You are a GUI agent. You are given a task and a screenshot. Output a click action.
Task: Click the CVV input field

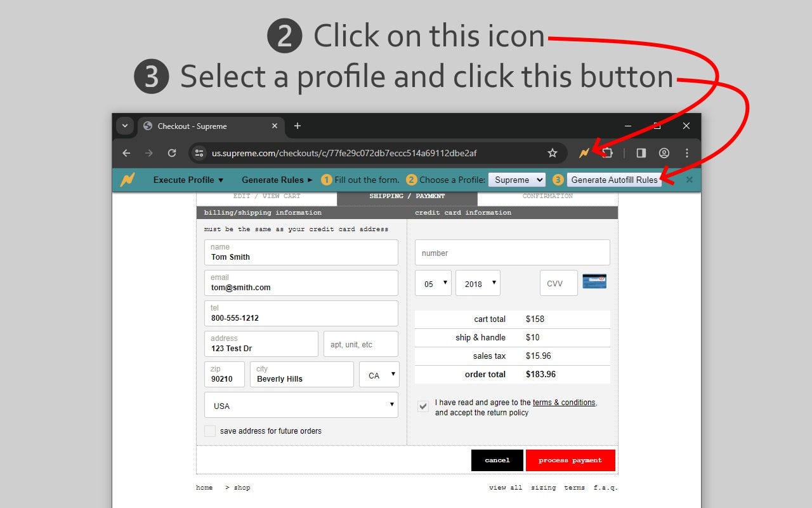point(558,283)
